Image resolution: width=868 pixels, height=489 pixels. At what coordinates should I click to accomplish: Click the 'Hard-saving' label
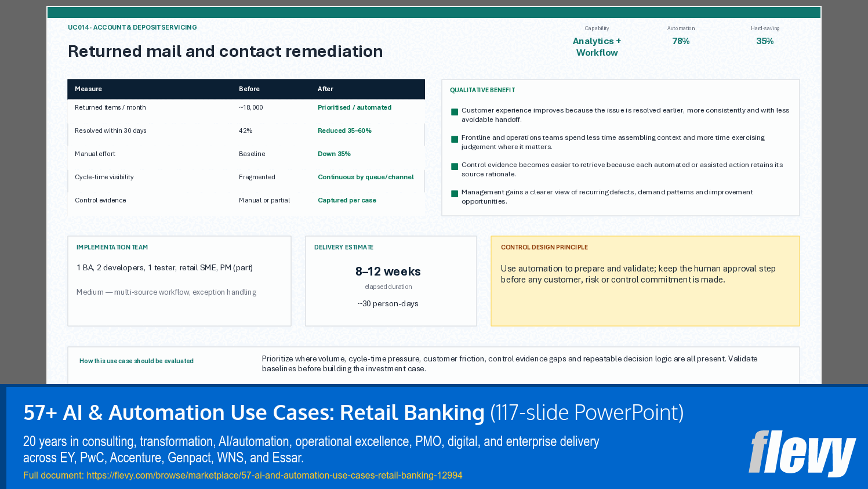coord(765,28)
